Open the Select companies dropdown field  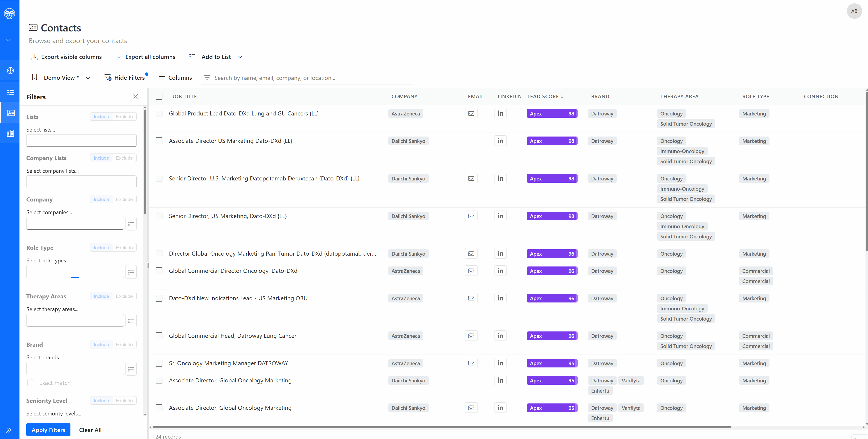point(75,223)
